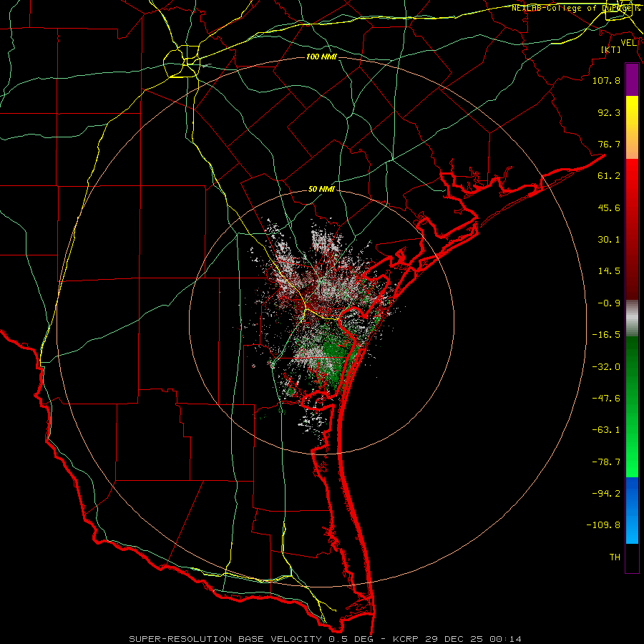
Task: Click the gray near-zero segment of color bar
Action: [632, 318]
